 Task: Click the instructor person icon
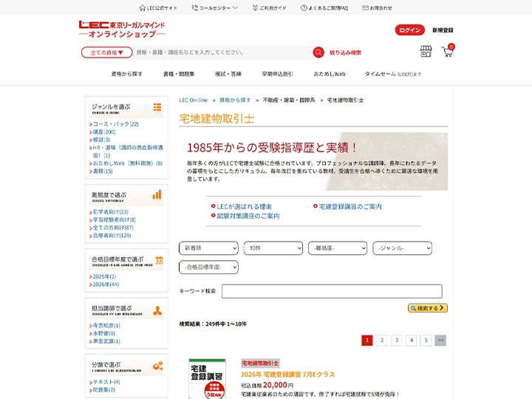(x=157, y=311)
